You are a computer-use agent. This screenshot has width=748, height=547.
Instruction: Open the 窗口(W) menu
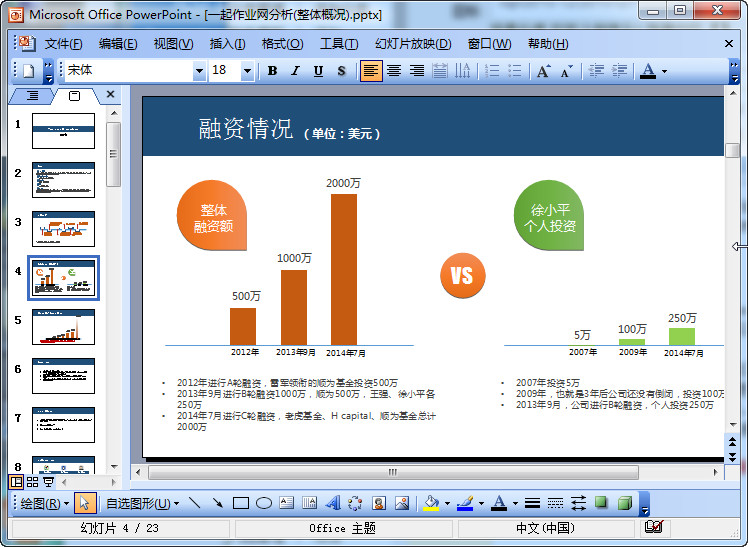[x=489, y=44]
